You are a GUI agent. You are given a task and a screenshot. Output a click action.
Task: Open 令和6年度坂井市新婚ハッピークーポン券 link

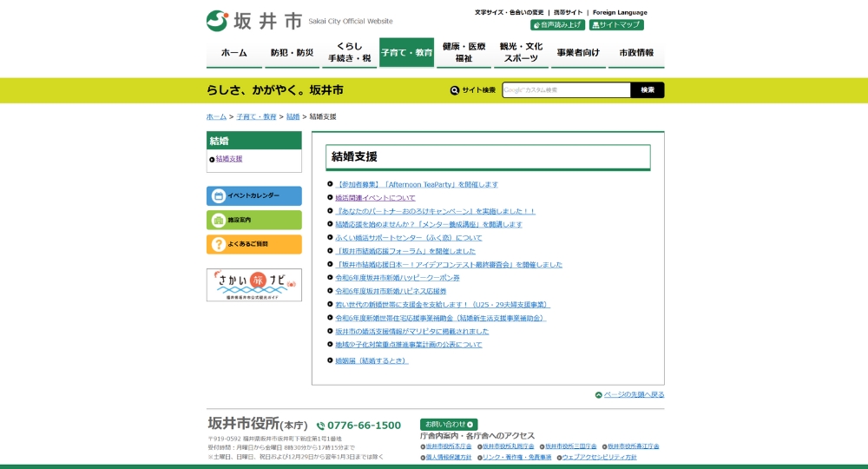[398, 278]
